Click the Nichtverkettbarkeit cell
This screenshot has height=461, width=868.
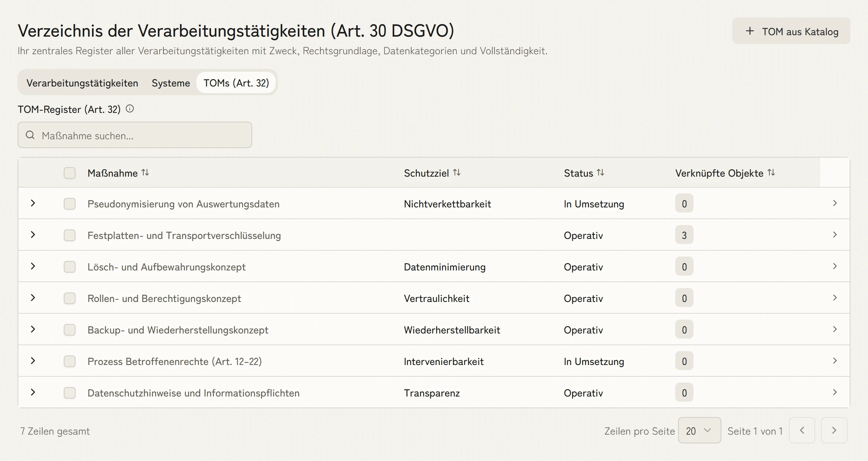click(447, 204)
